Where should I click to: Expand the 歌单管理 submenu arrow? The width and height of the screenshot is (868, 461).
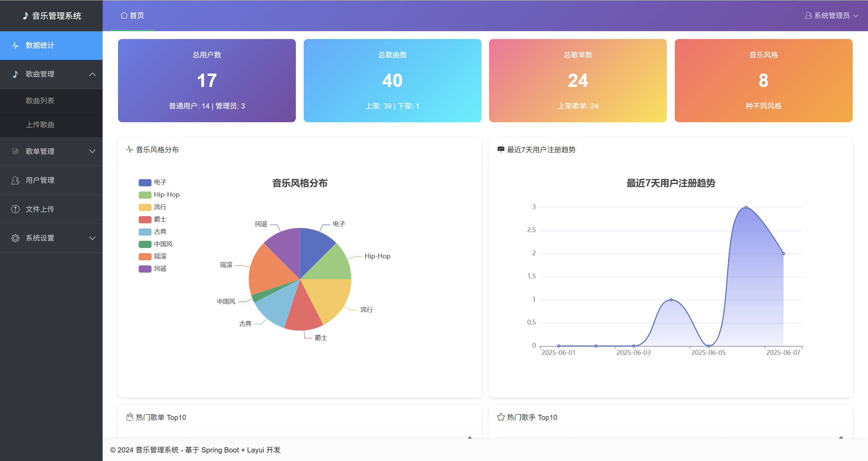92,151
